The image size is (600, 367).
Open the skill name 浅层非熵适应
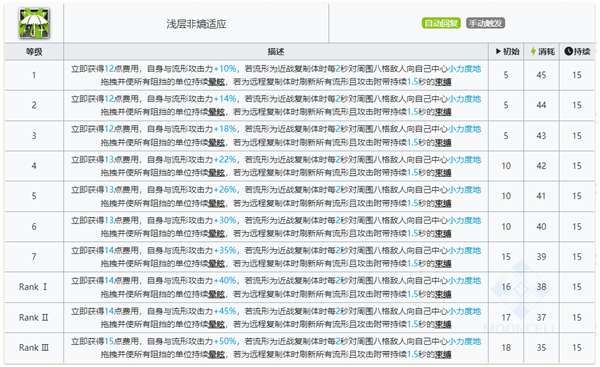click(196, 24)
